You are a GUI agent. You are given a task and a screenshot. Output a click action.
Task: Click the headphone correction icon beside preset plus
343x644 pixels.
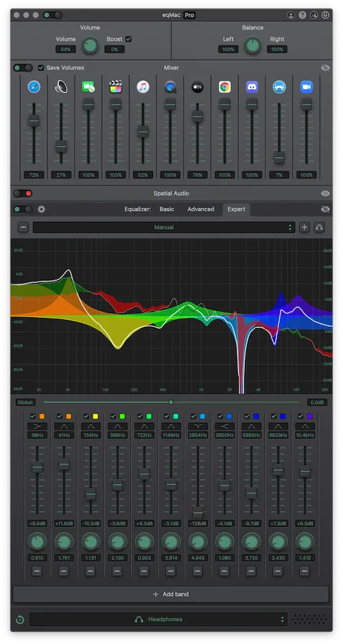point(319,227)
